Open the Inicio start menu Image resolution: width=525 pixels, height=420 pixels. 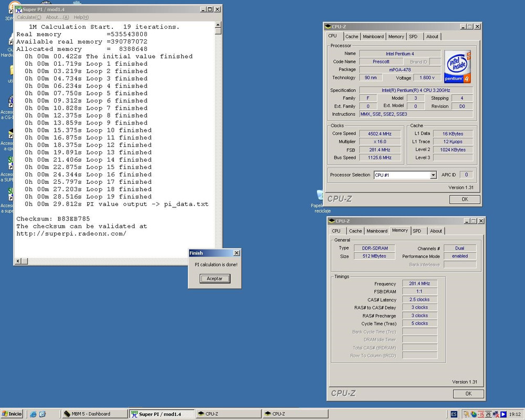click(12, 414)
